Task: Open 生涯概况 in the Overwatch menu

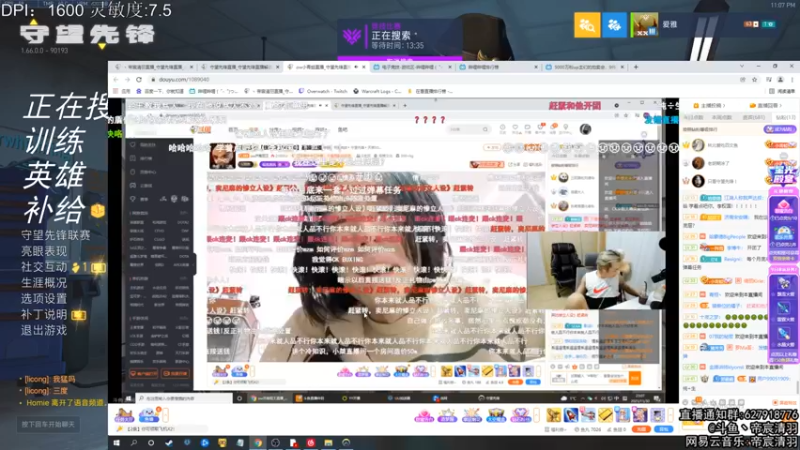Action: point(44,283)
